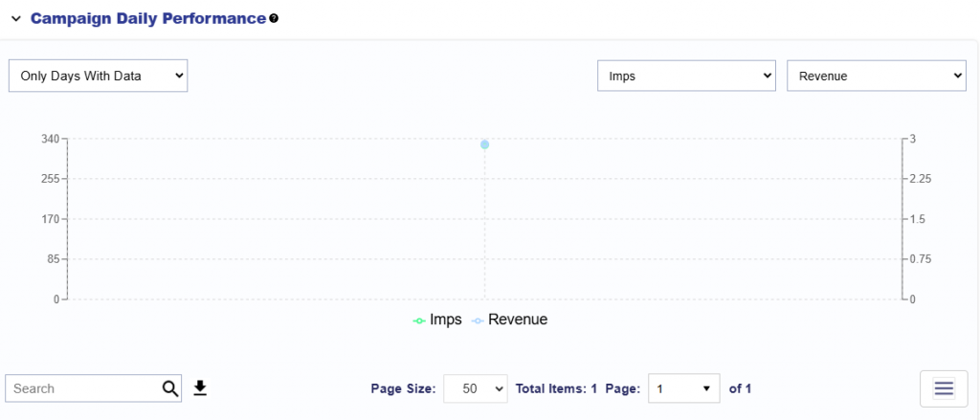The height and width of the screenshot is (420, 980).
Task: Click the blue data point on chart
Action: coord(485,144)
